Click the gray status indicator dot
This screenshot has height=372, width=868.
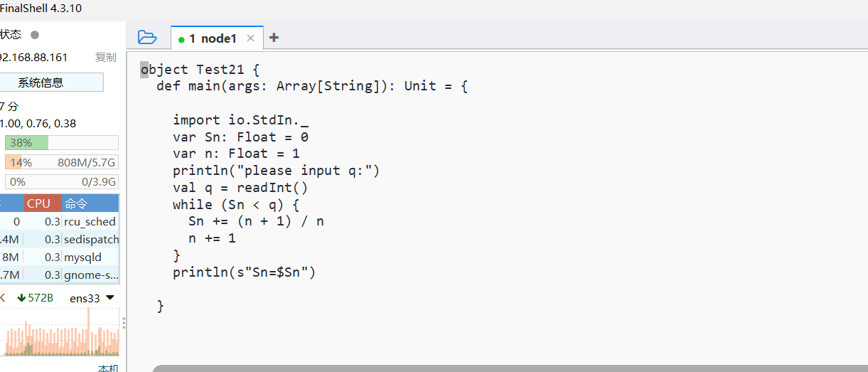pos(35,34)
